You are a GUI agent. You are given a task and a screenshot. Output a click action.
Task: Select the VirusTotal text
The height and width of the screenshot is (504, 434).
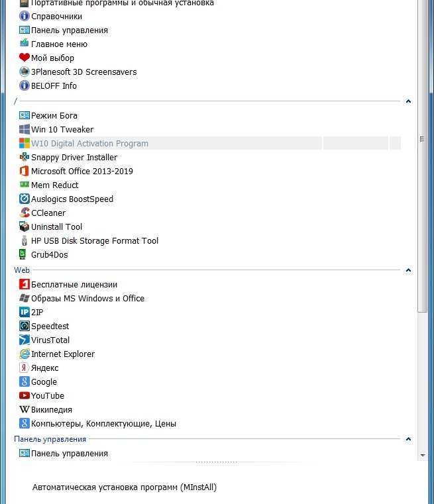pos(50,340)
